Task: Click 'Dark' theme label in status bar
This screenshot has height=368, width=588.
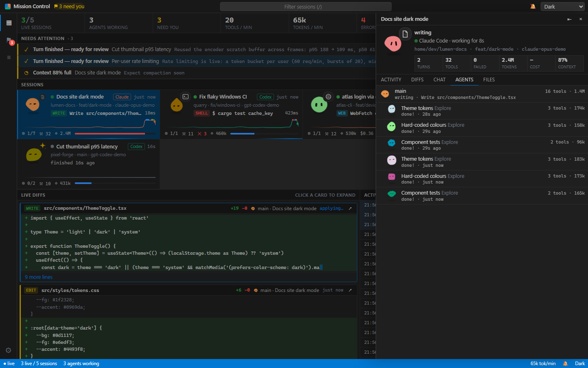Action: [580, 364]
